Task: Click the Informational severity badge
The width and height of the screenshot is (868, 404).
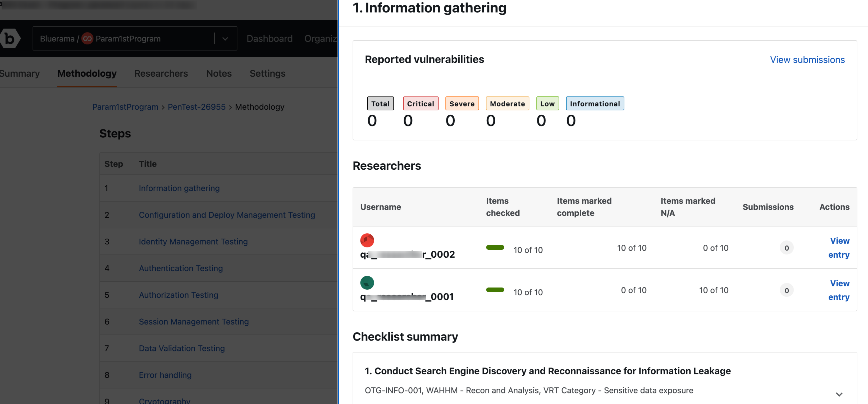Action: [x=595, y=104]
